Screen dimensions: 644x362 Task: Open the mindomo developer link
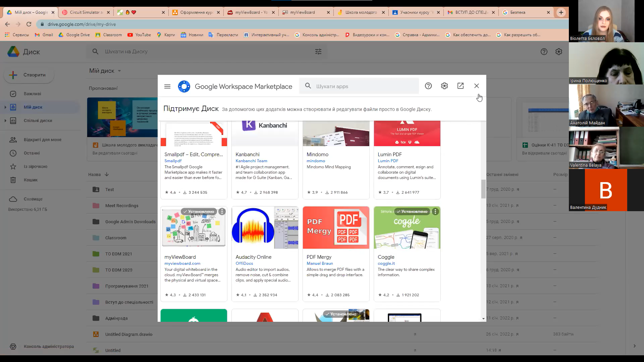click(316, 161)
